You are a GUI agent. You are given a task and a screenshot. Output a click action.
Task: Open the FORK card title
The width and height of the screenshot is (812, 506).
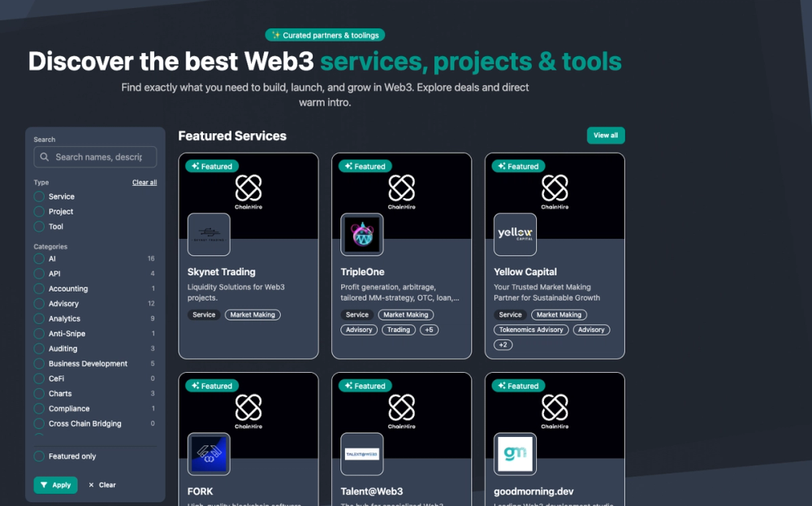[x=200, y=491]
